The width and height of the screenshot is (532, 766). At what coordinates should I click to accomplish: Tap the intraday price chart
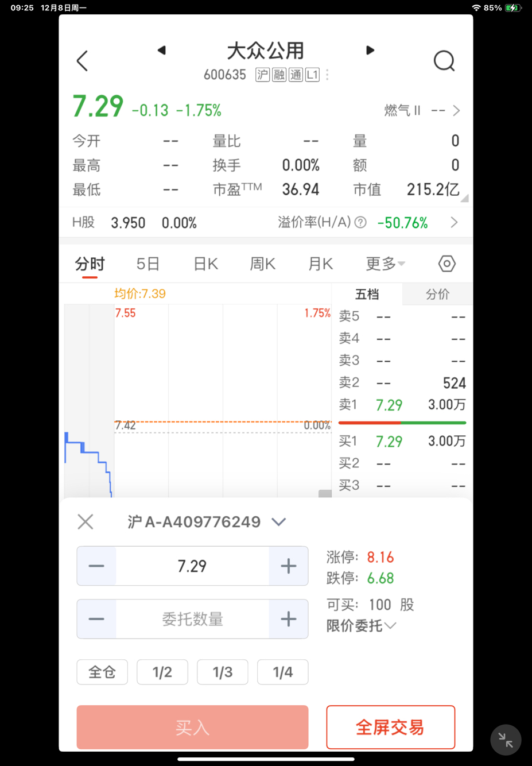click(x=198, y=401)
